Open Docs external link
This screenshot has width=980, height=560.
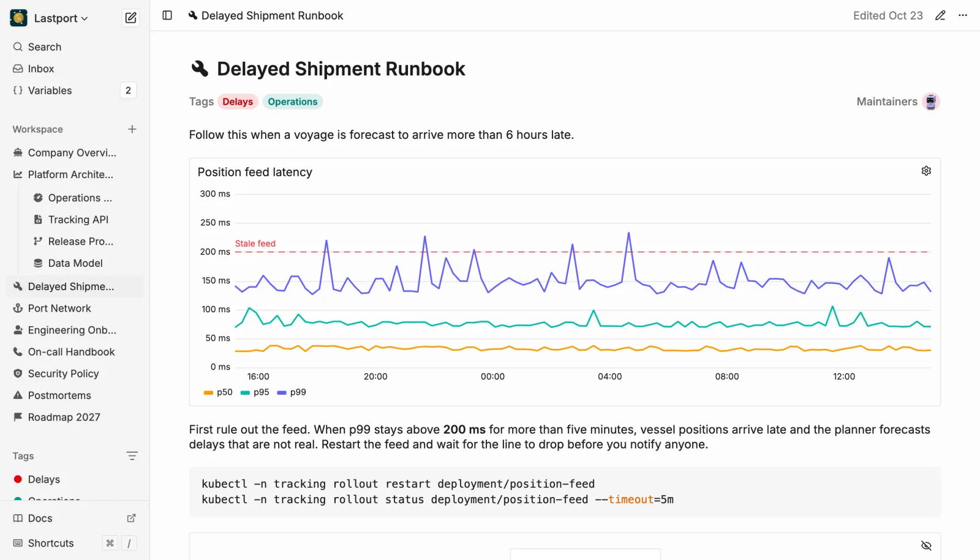click(x=75, y=518)
